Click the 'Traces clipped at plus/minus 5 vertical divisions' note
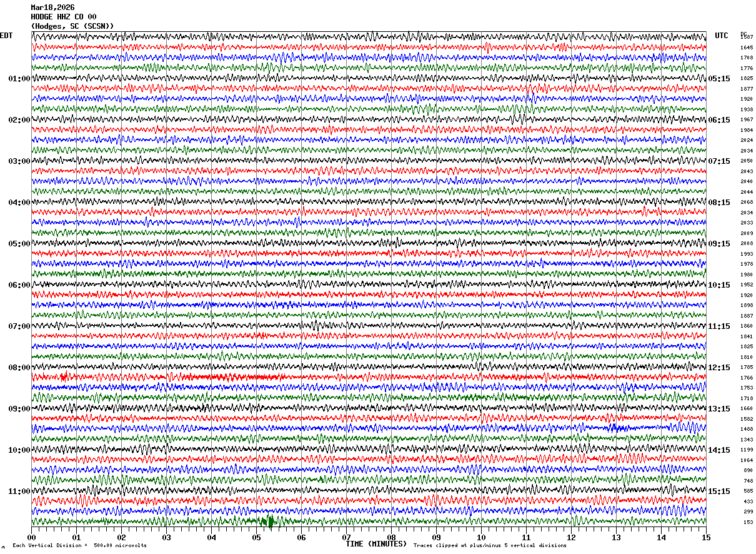756x554 pixels. 490,546
